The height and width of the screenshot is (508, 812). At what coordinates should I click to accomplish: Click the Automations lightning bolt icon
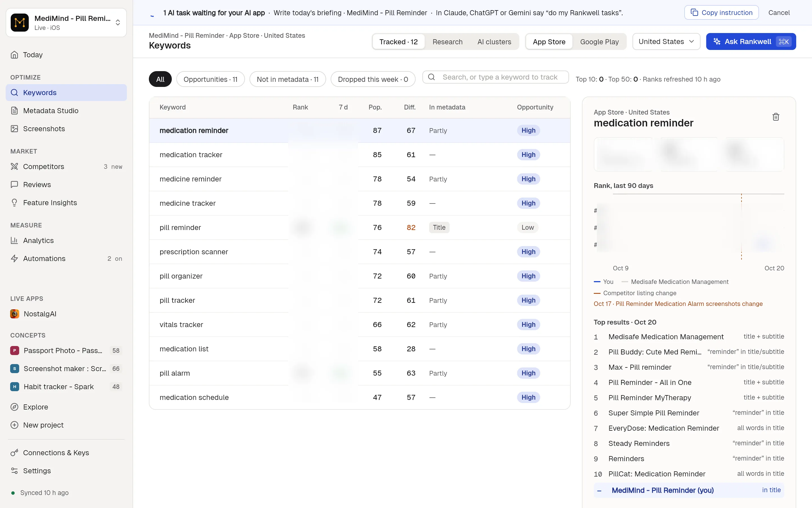(x=14, y=258)
